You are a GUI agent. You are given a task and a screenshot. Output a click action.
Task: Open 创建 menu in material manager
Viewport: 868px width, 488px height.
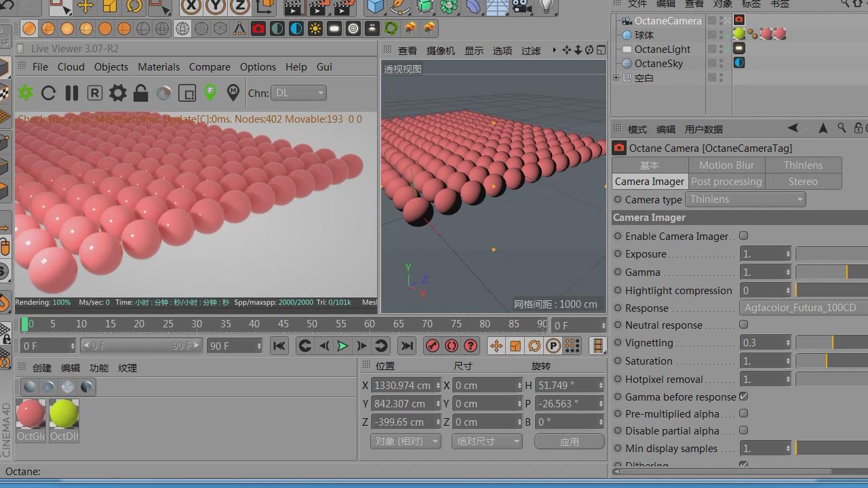pos(42,368)
